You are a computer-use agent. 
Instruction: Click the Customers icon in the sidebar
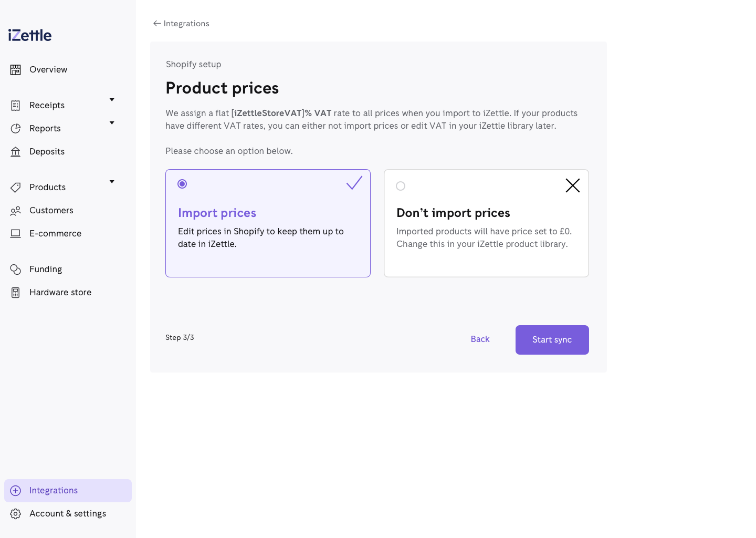pos(15,210)
